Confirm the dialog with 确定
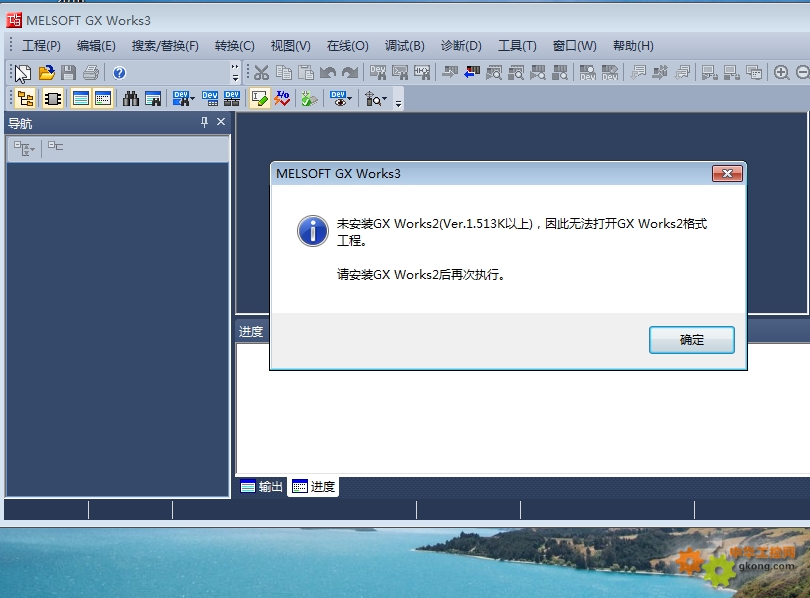Image resolution: width=810 pixels, height=598 pixels. (692, 340)
